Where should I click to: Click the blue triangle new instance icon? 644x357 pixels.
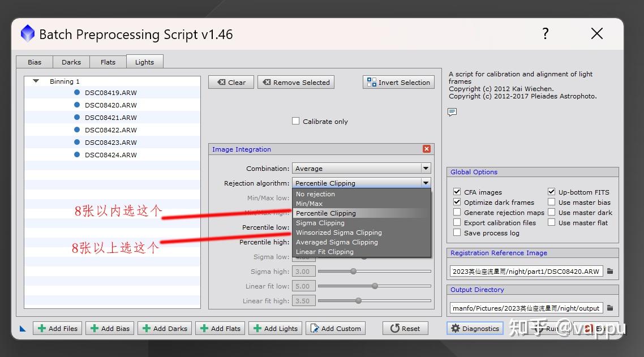click(23, 328)
